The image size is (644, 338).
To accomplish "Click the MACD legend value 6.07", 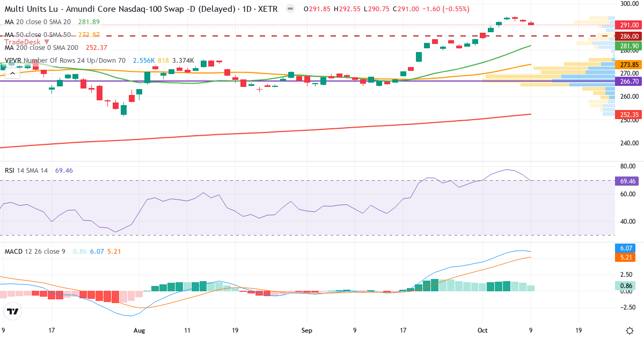I will [97, 251].
